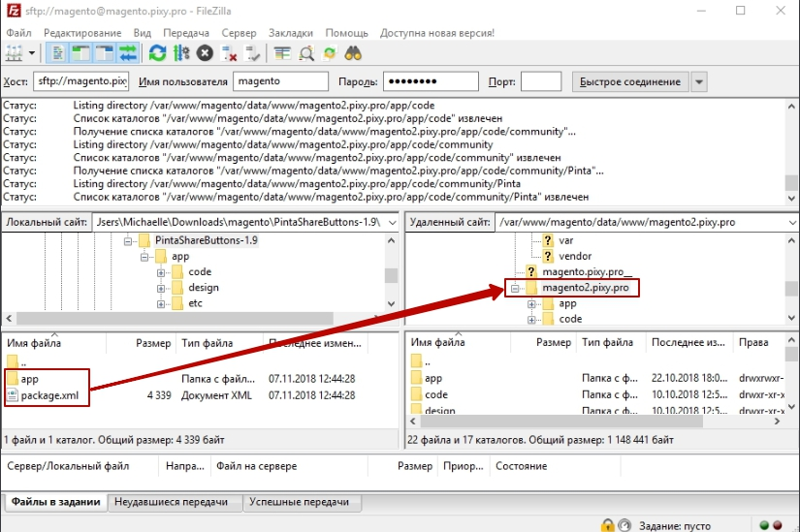Open the remote site path dropdown

pyautogui.click(x=792, y=222)
